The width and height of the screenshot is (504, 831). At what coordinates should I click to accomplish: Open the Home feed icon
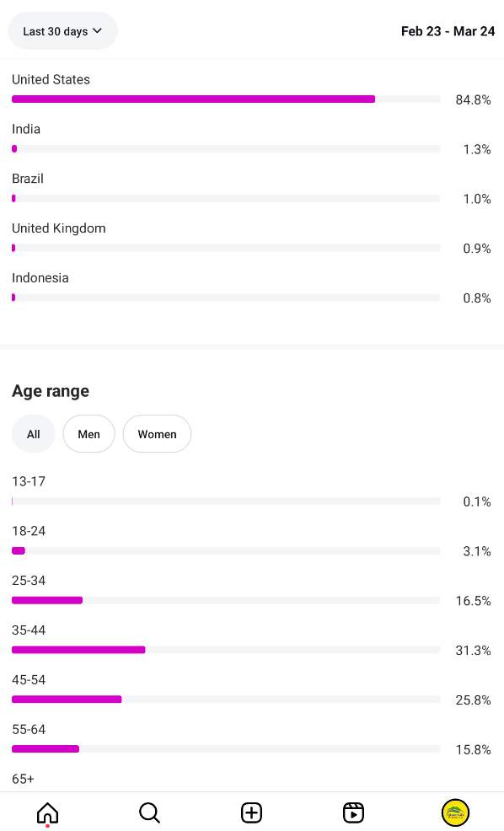click(x=47, y=812)
